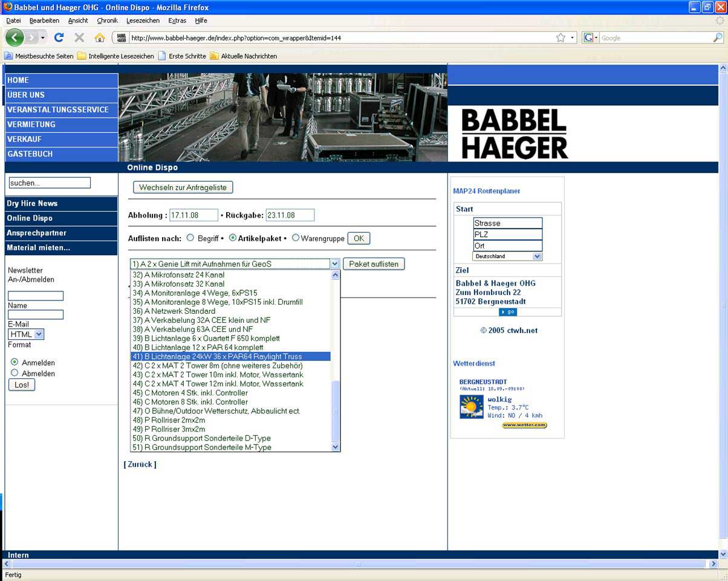Click the Strasse input field
728x581 pixels.
point(508,223)
